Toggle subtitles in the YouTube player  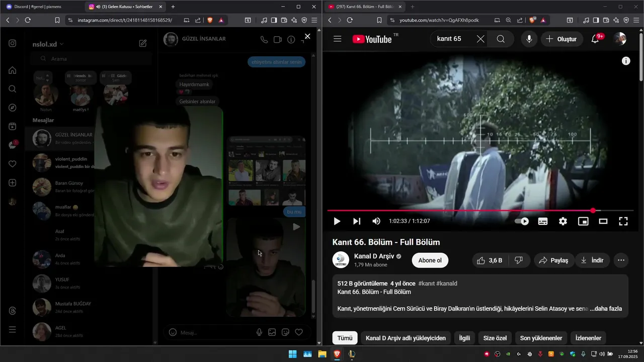pos(543,221)
